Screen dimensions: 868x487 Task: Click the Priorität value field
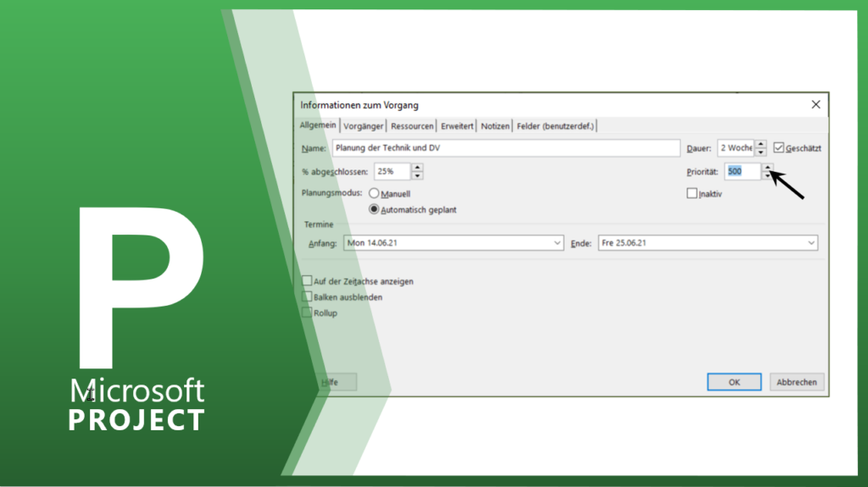(x=743, y=172)
